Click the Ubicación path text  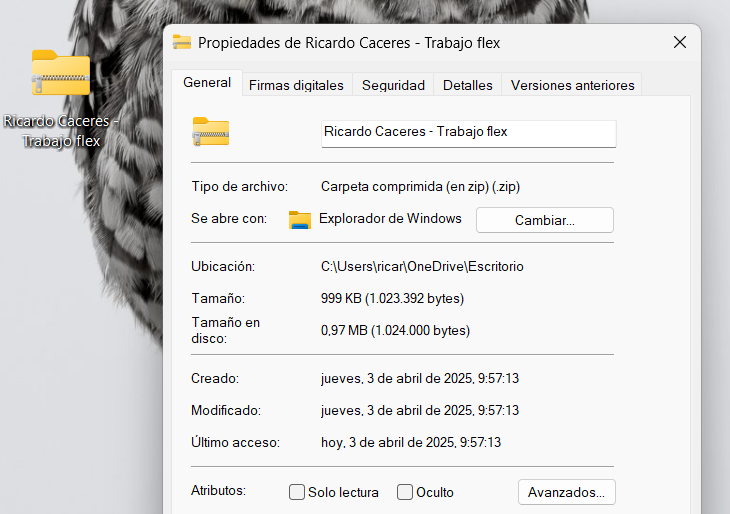point(422,267)
